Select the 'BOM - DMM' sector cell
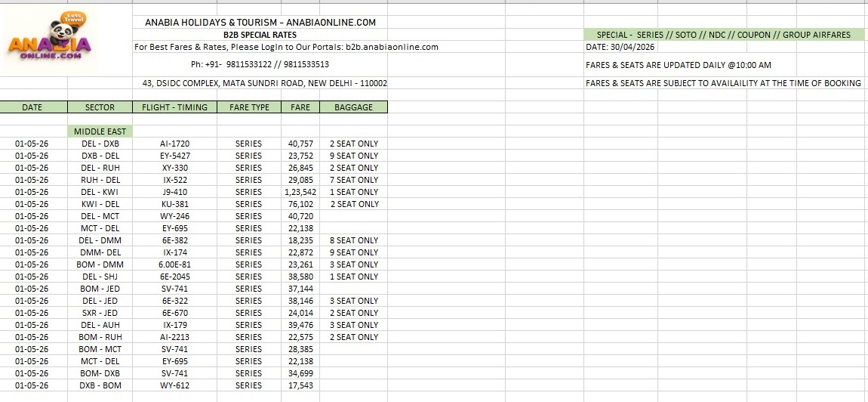Screen dimensions: 868x402 pos(100,265)
